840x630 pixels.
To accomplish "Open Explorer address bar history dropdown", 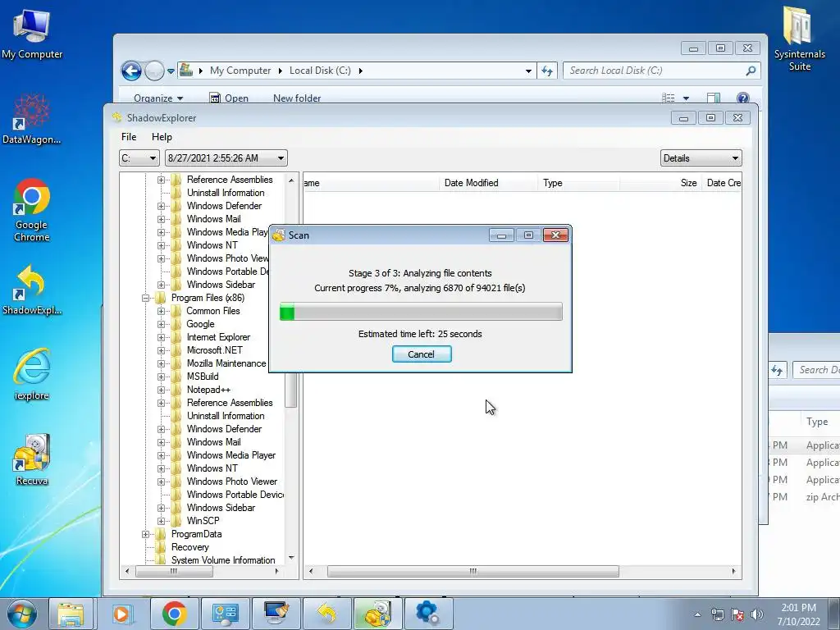I will tap(528, 71).
